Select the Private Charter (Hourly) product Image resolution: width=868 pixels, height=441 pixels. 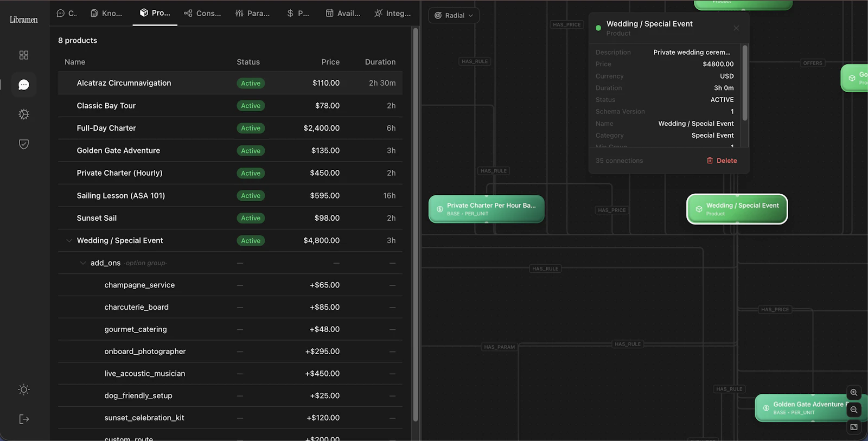coord(230,173)
